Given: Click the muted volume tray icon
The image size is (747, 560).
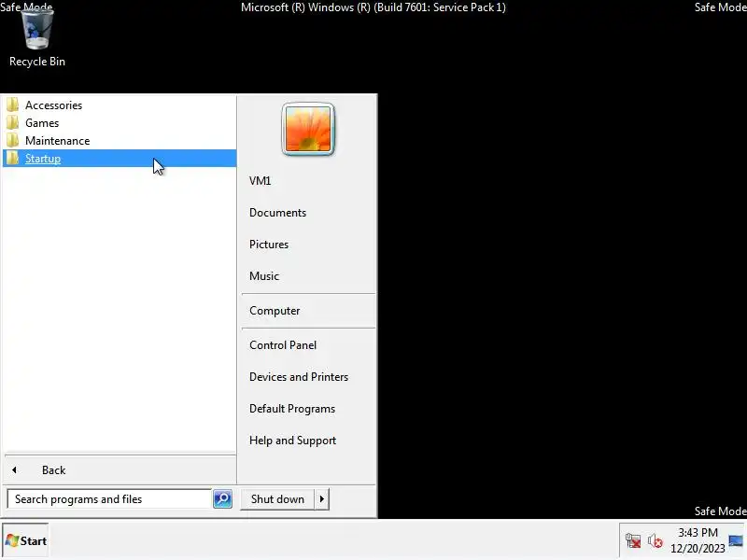Looking at the screenshot, I should (x=655, y=541).
